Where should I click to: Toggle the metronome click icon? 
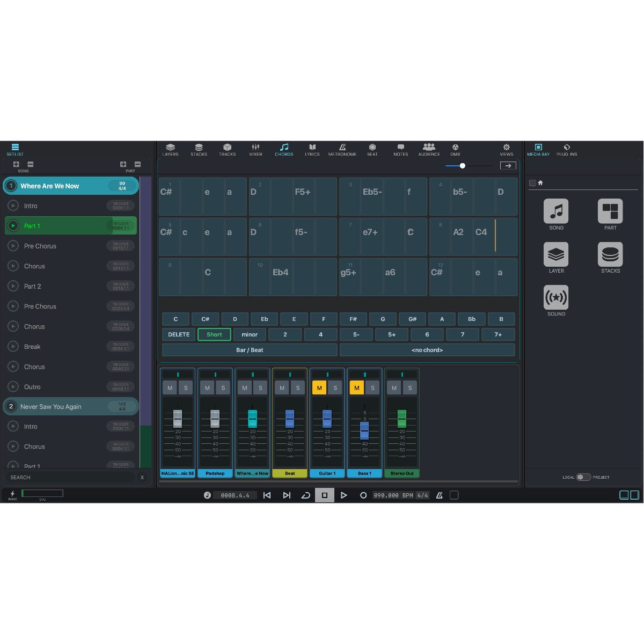[x=439, y=495]
